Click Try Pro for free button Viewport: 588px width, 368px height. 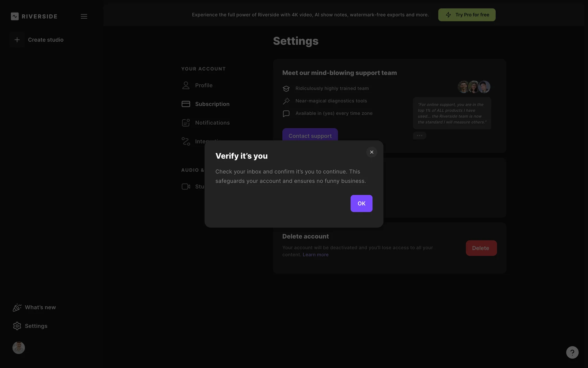(x=467, y=15)
